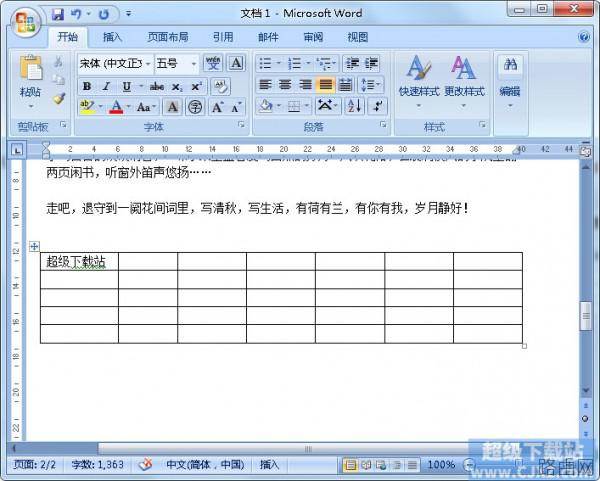Toggle superscript formatting
Screen dimensions: 600x481
tap(197, 86)
